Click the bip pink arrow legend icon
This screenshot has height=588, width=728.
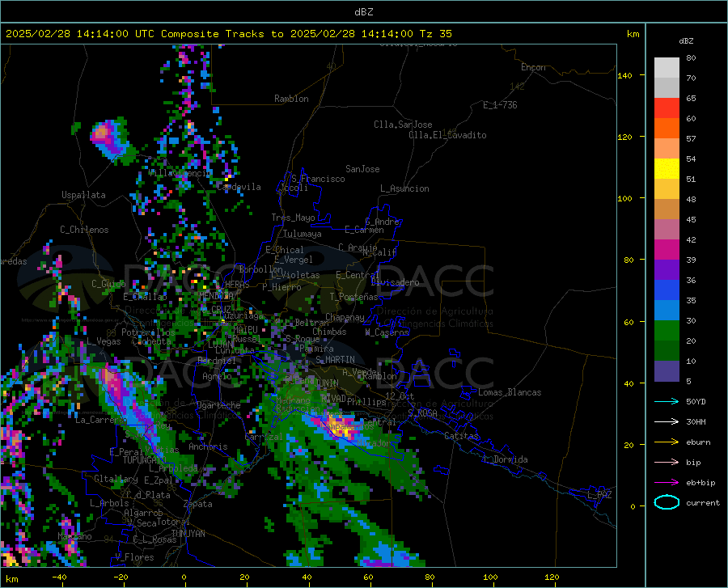667,463
